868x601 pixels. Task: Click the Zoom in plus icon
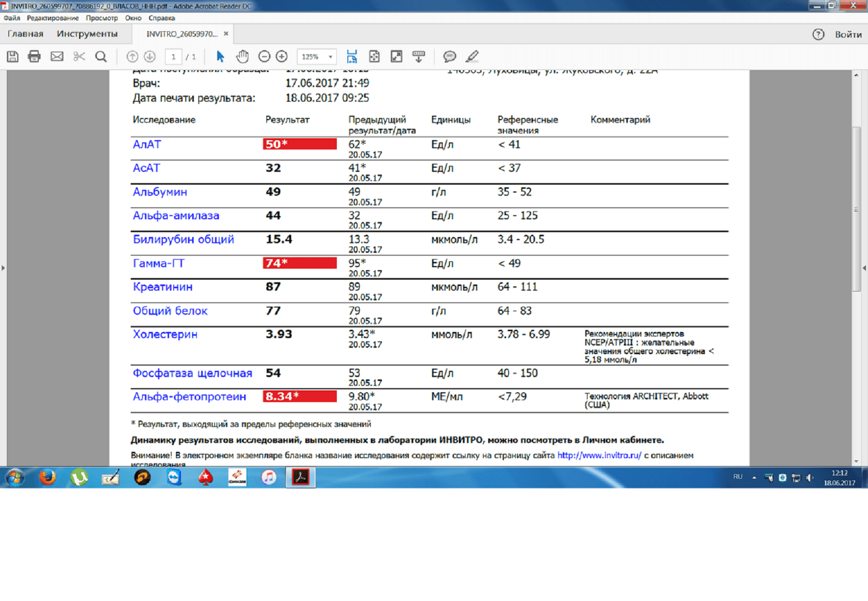pyautogui.click(x=282, y=56)
